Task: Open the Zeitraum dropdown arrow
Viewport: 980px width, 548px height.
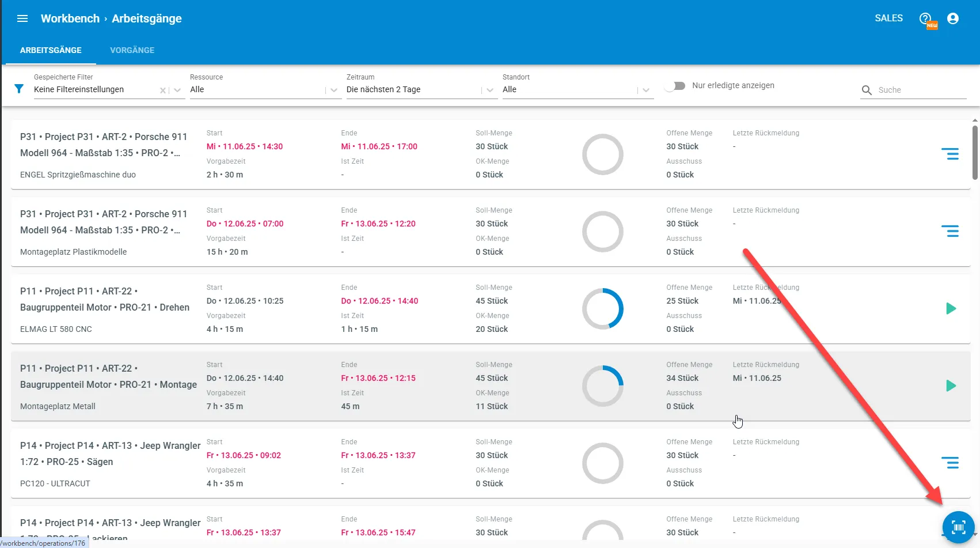Action: (x=490, y=90)
